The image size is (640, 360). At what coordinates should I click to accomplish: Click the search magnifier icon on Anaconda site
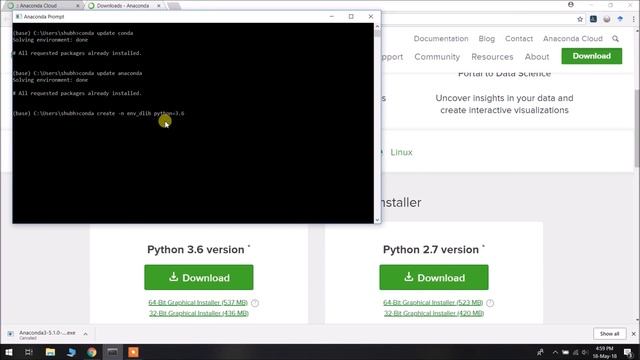(615, 39)
